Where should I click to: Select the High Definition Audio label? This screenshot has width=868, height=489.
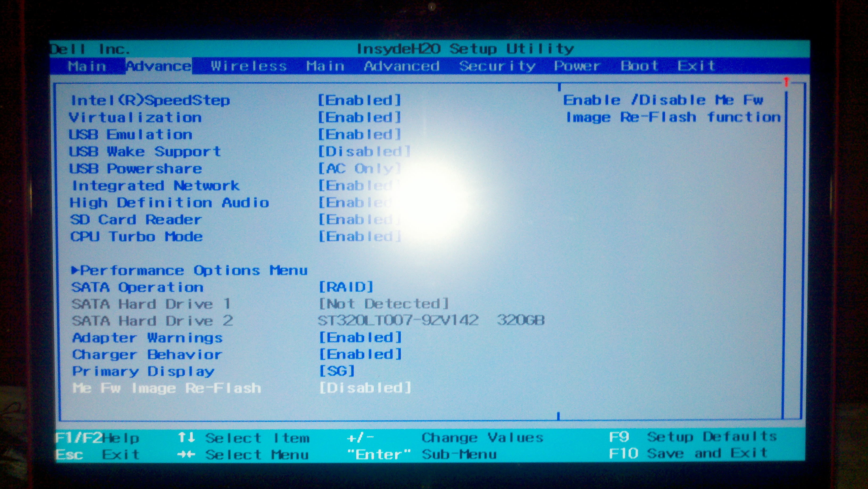[x=169, y=203]
